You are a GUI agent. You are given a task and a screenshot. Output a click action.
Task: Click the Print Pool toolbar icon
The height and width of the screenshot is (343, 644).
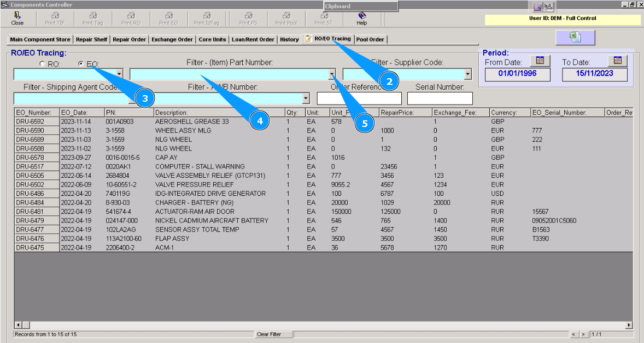click(286, 19)
